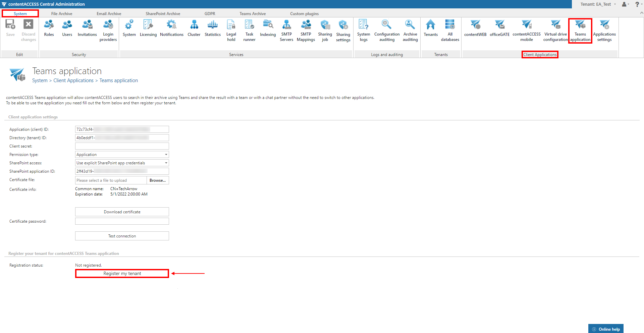The image size is (644, 333).
Task: Follow the Client Applications breadcrumb link
Action: [73, 80]
